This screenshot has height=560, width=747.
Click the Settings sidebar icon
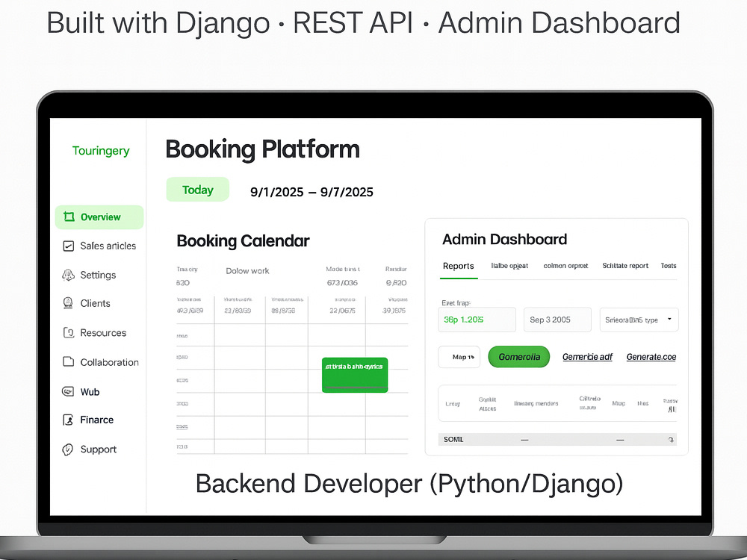point(69,276)
